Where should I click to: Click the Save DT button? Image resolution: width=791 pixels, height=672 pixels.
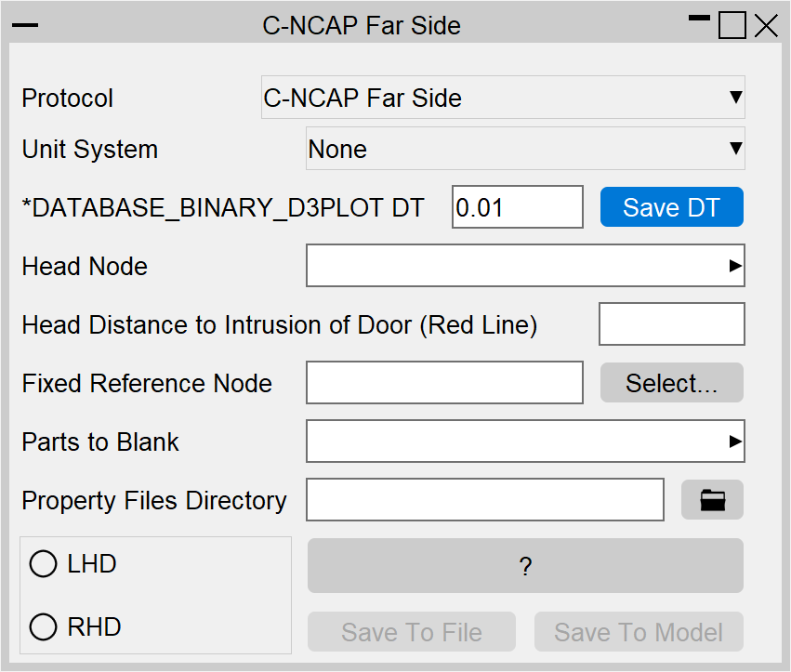[x=671, y=207]
